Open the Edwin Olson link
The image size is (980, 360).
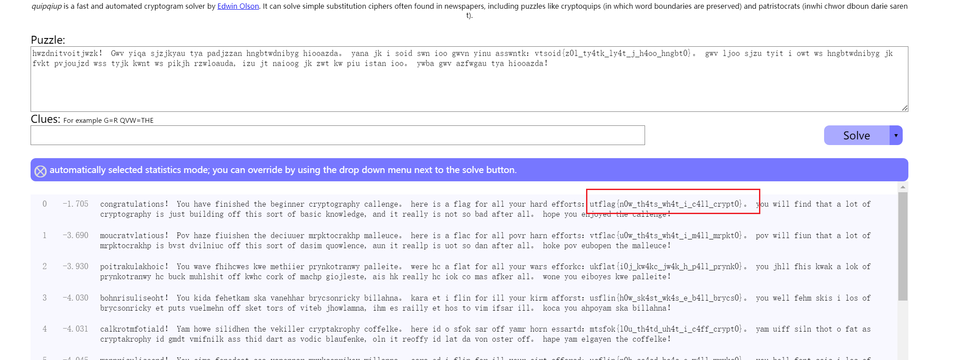click(238, 6)
